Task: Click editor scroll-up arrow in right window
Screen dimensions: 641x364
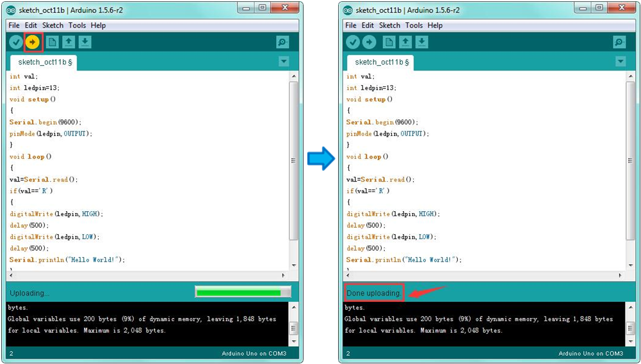Action: point(630,76)
